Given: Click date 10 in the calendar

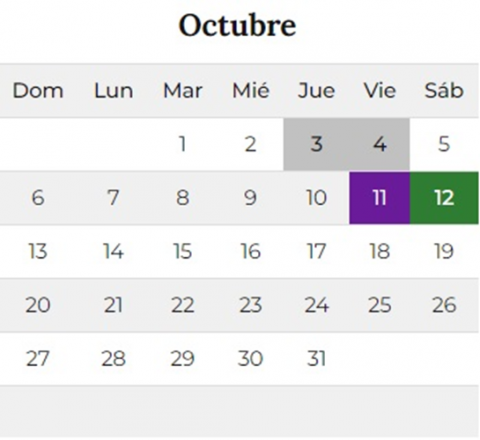Looking at the screenshot, I should [316, 198].
